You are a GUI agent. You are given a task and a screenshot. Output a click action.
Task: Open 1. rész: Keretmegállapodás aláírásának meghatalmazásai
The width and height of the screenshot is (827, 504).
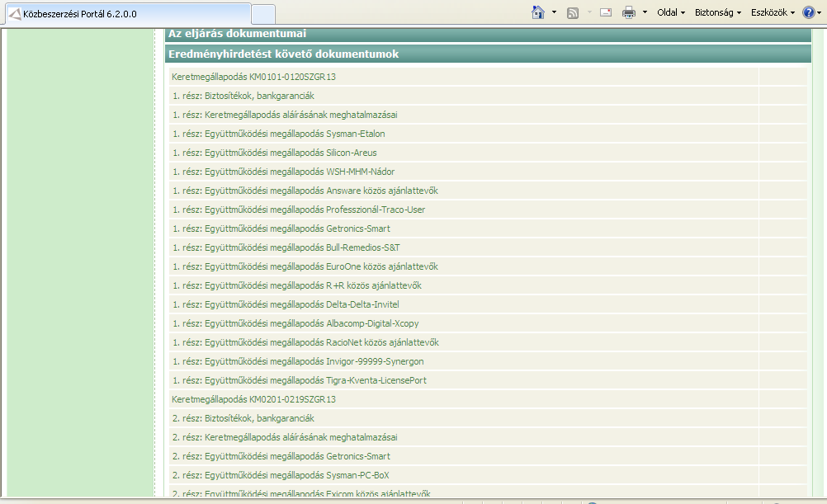coord(285,115)
